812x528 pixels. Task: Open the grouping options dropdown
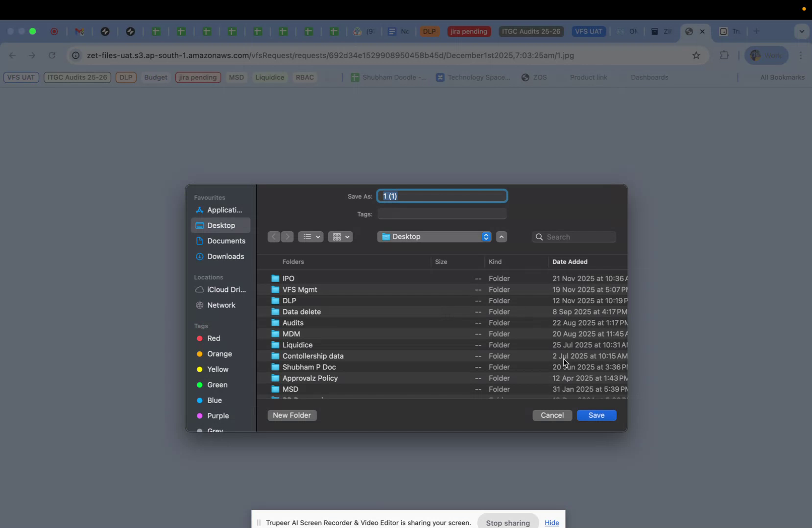[x=340, y=237]
